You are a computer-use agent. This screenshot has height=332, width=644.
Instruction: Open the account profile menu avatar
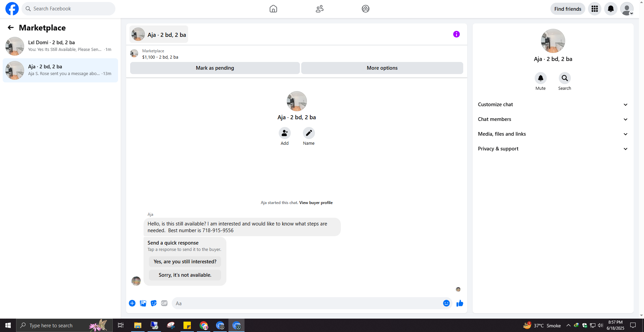click(x=627, y=9)
